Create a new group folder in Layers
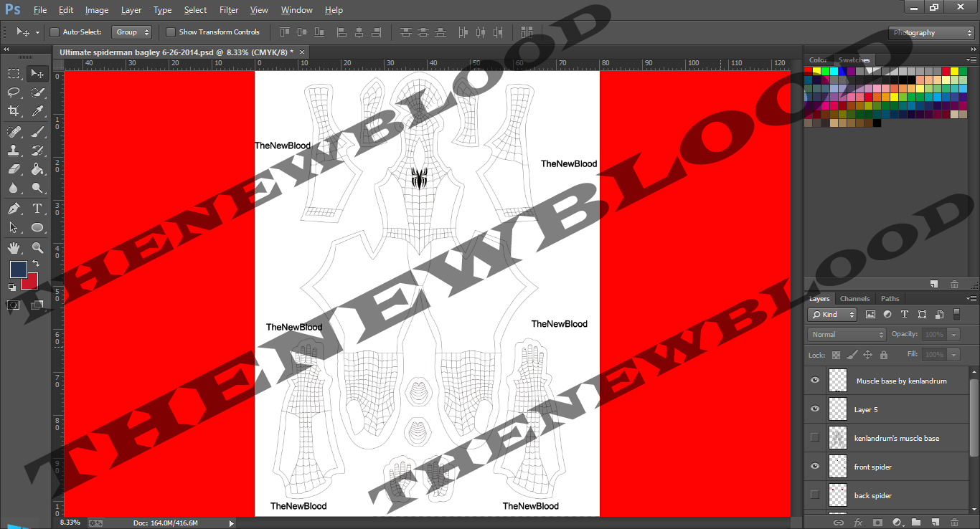 point(916,523)
